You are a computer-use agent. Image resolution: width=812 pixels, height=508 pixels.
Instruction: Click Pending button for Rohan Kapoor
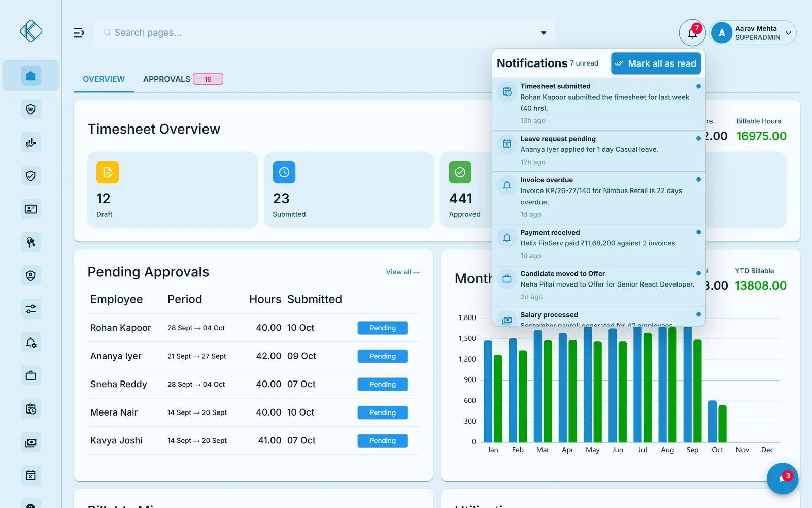[x=383, y=328]
